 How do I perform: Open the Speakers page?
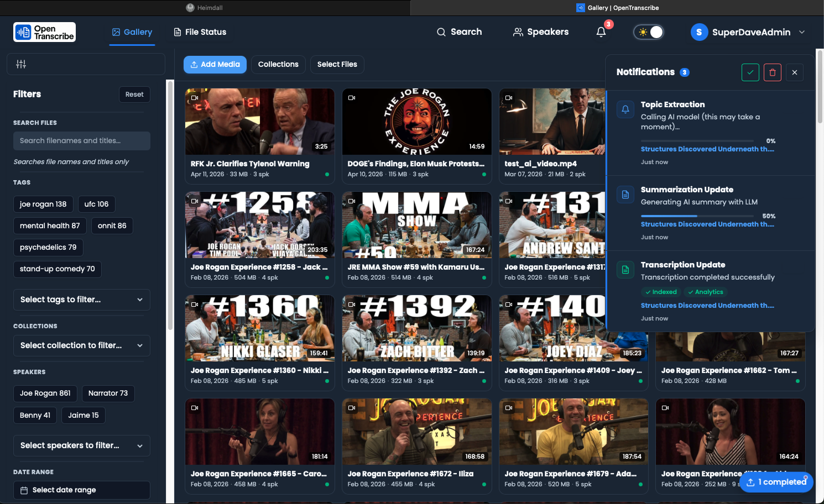pos(541,32)
